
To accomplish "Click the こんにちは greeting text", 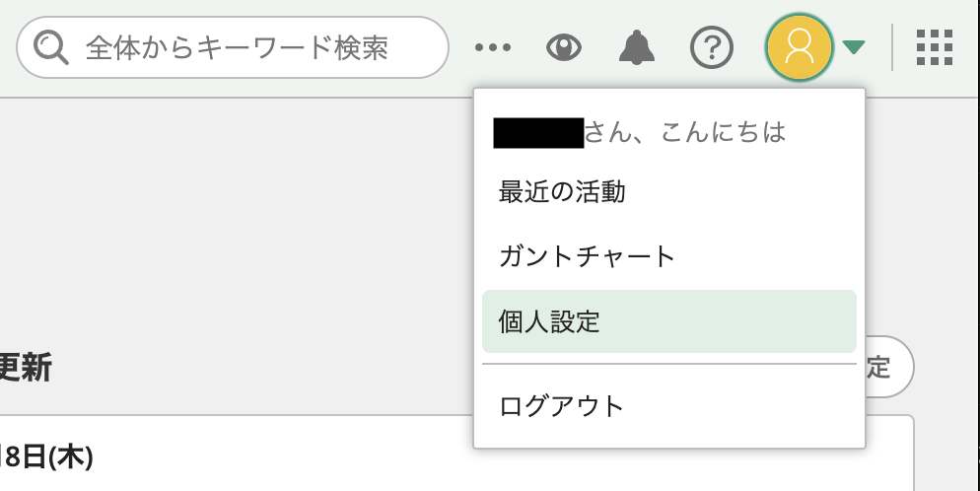I will click(723, 132).
